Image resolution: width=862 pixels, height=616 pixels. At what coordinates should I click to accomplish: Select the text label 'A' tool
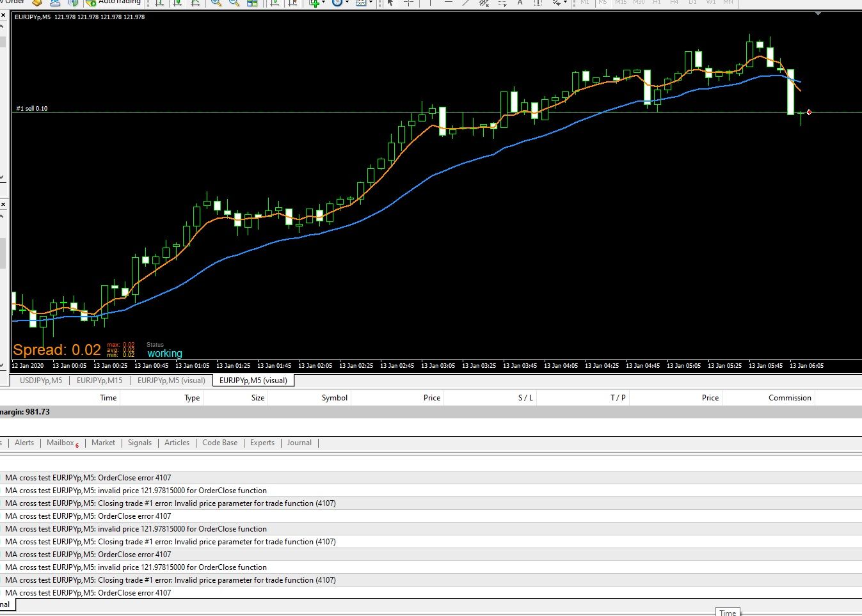click(x=520, y=3)
